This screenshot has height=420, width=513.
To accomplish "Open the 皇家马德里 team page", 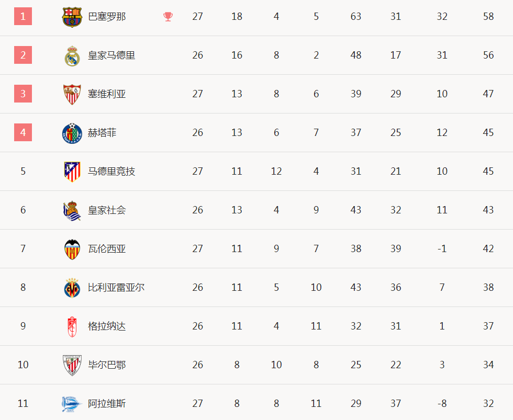I will [x=111, y=55].
